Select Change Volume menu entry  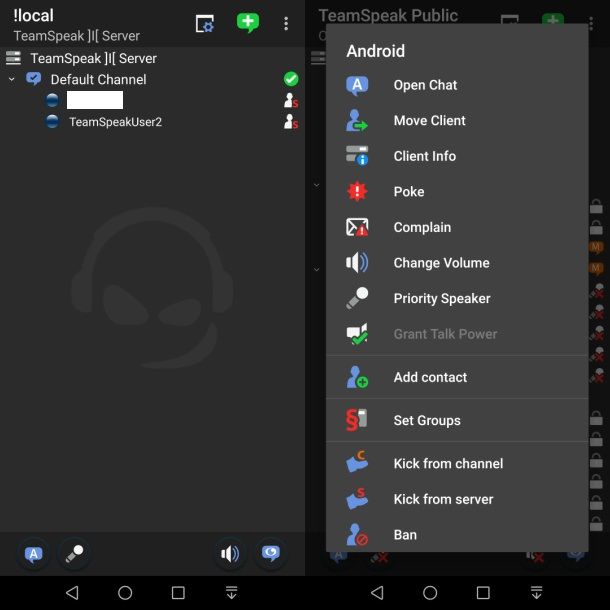pyautogui.click(x=457, y=263)
